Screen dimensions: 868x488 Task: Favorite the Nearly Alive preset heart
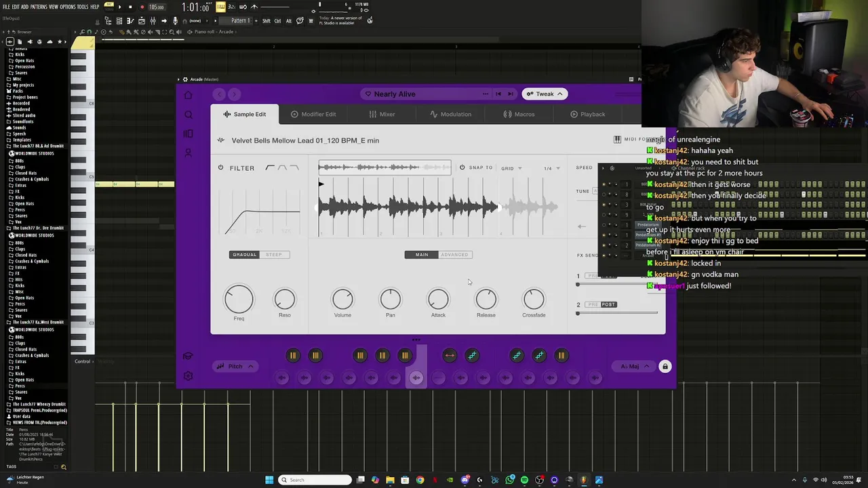tap(368, 94)
